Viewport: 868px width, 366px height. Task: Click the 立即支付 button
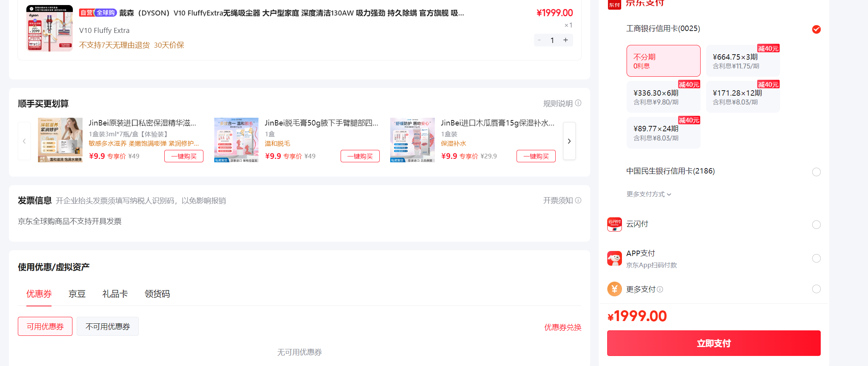(x=714, y=343)
